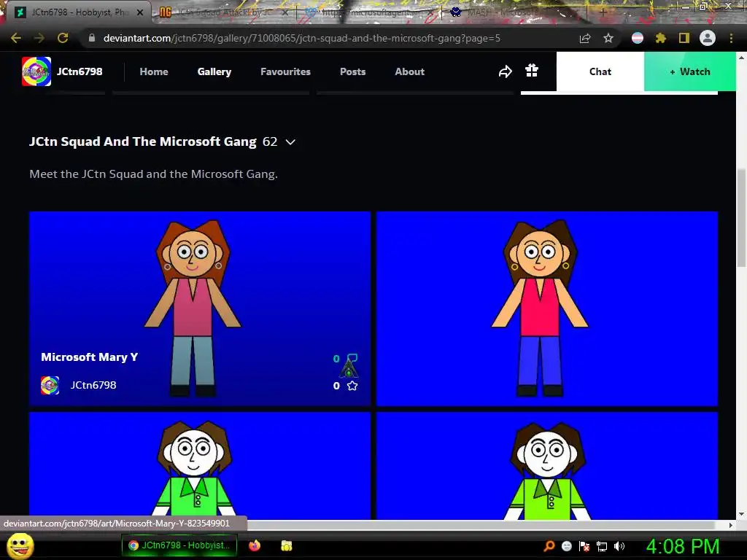Open the Favourites profile section
This screenshot has height=560, width=747.
click(x=285, y=71)
